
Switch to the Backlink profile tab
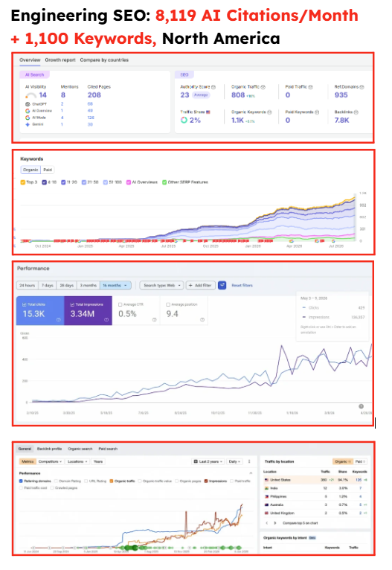(x=49, y=449)
